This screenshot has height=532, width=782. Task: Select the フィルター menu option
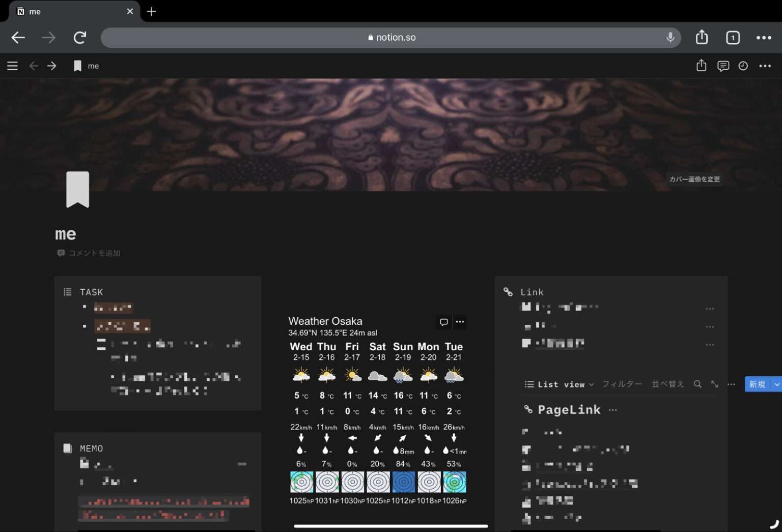point(622,384)
